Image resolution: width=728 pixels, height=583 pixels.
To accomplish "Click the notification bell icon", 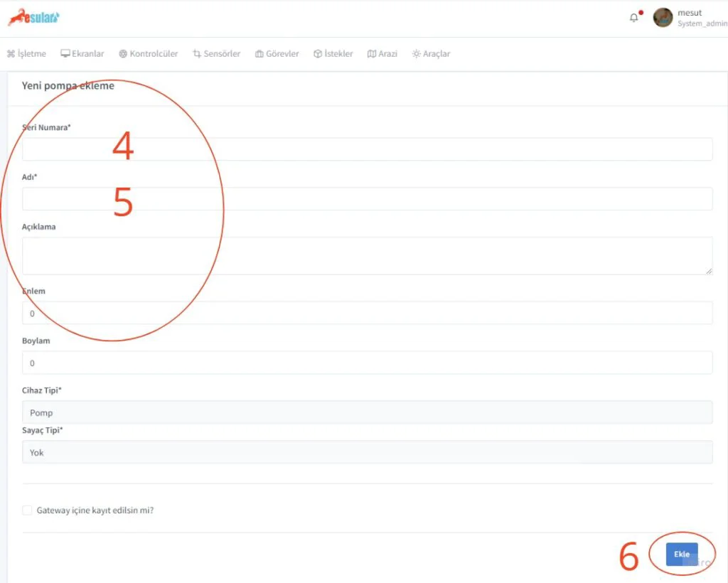I will [x=633, y=18].
